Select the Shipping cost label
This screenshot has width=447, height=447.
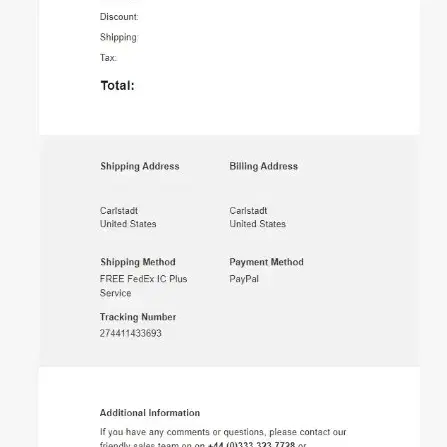pyautogui.click(x=118, y=37)
